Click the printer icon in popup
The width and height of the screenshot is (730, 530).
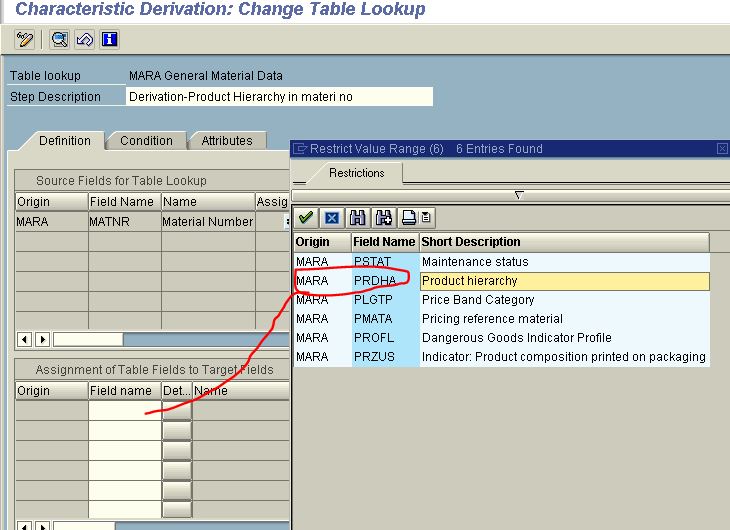(x=409, y=217)
